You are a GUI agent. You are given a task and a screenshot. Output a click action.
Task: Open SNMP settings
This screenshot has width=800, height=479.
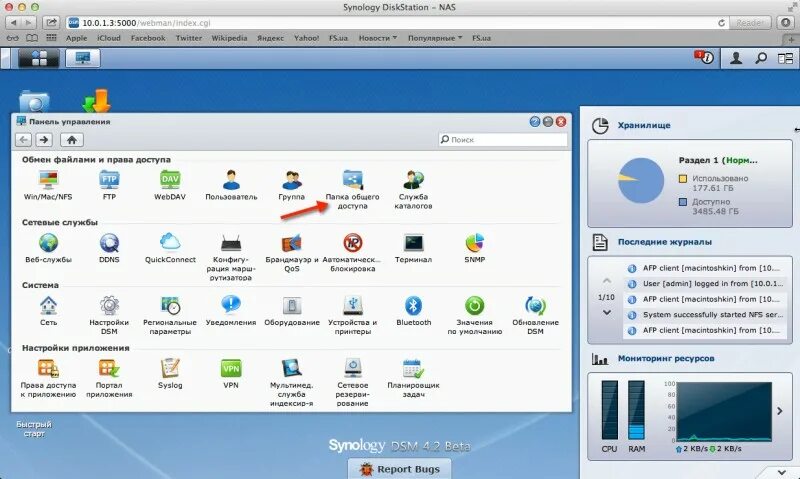tap(474, 248)
